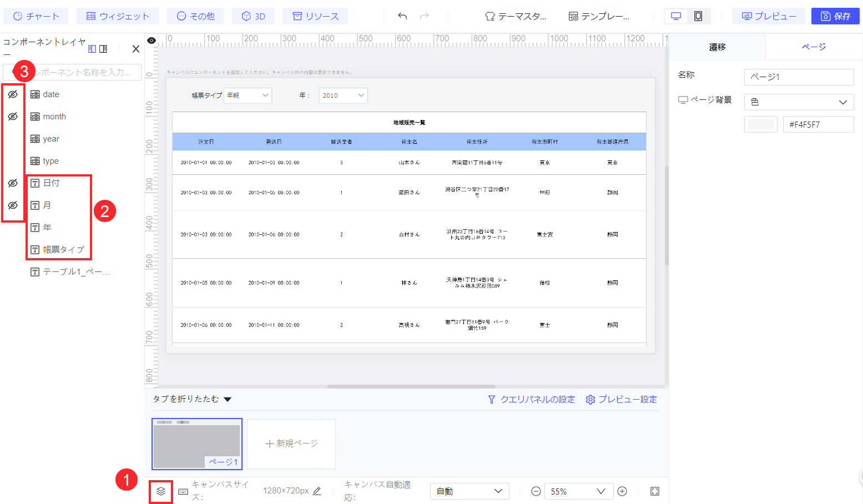Viewport: 863px width, 504px height.
Task: Toggle ruler eye icon at canvas corner
Action: coord(151,41)
